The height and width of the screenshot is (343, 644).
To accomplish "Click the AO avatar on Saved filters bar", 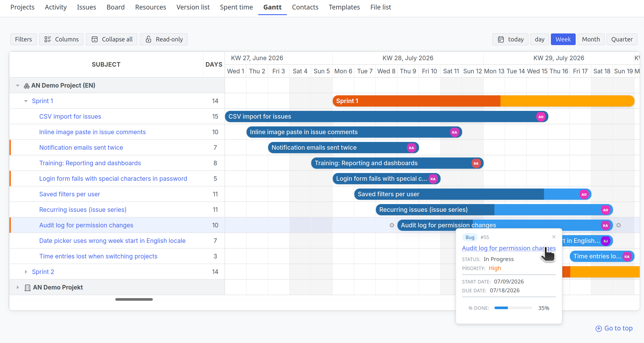I will 584,194.
